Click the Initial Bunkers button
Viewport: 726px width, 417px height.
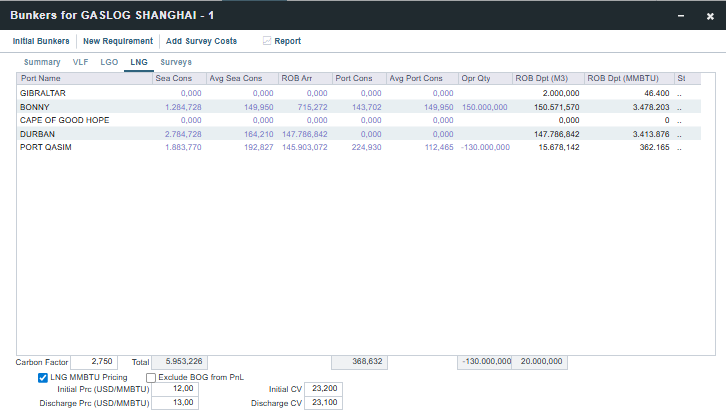[x=41, y=41]
